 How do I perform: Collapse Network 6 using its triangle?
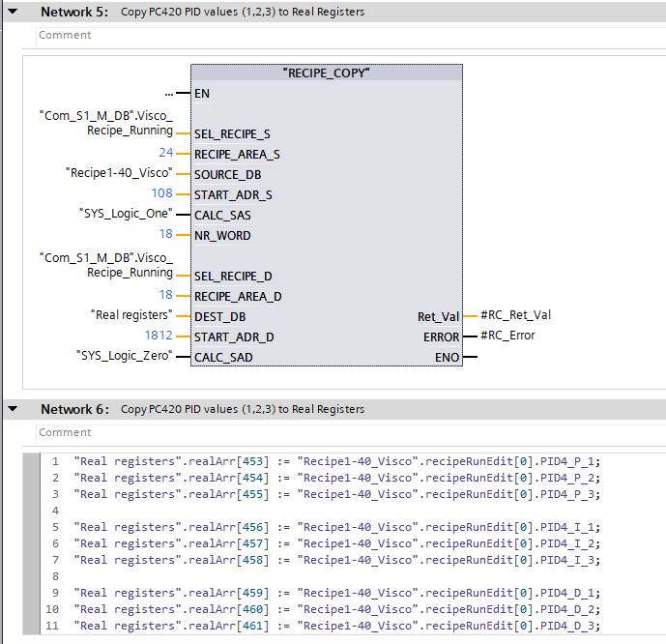12,409
